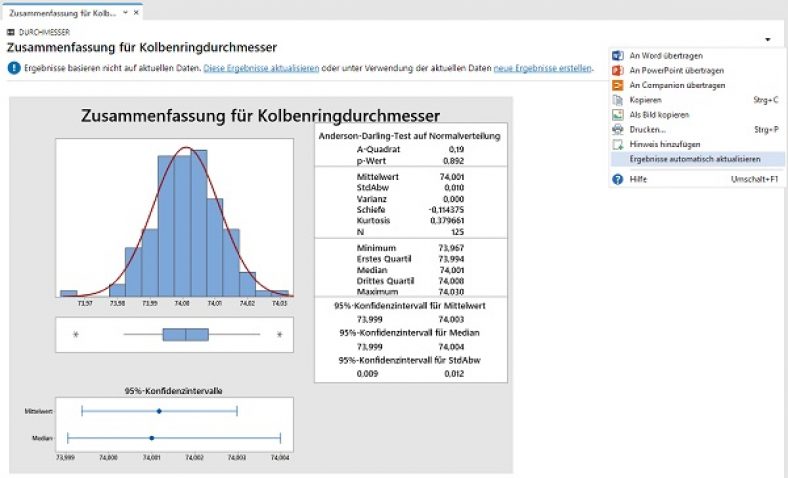Click the StdAbw value 0,010
788x478 pixels.
pyautogui.click(x=454, y=187)
